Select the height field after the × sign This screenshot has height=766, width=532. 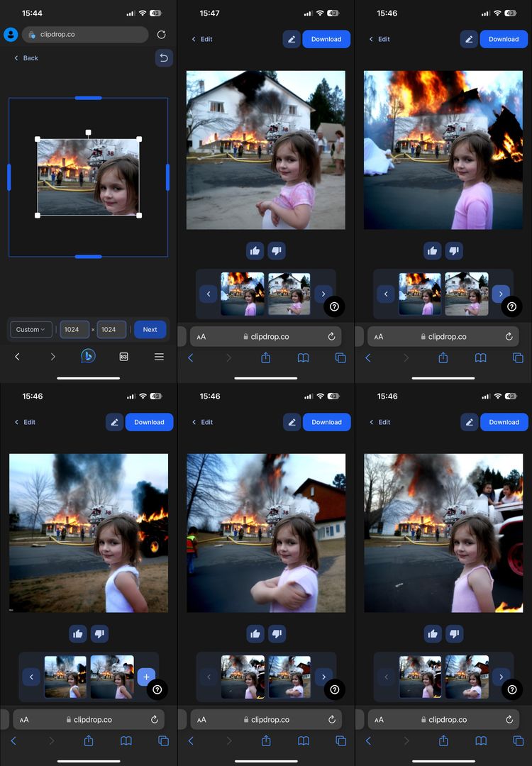[x=111, y=330]
